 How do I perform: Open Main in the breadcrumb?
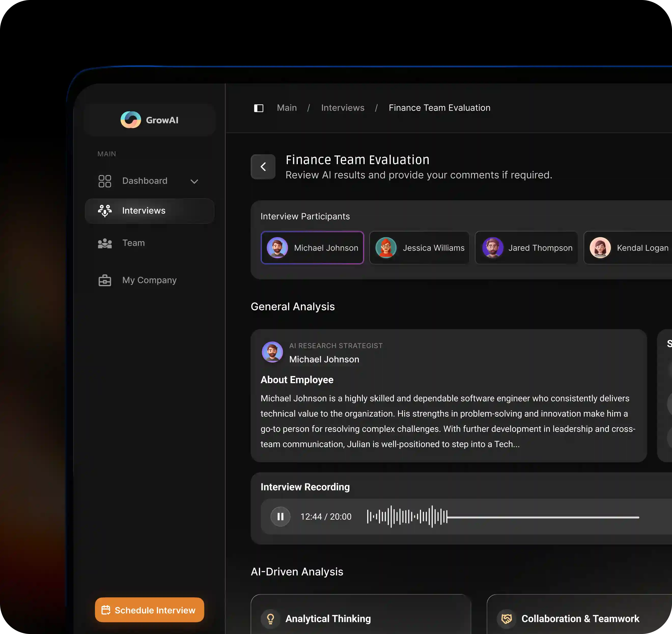[287, 108]
